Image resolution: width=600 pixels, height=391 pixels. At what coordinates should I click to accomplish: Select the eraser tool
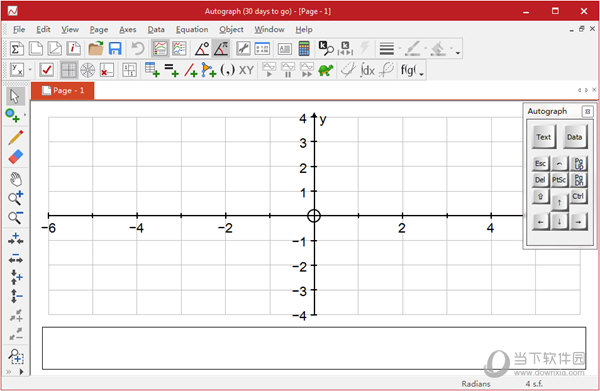16,156
